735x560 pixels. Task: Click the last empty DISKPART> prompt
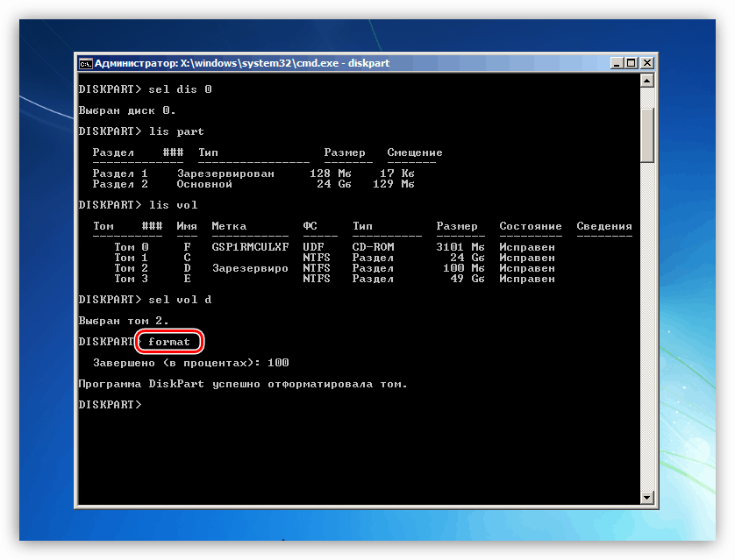tap(110, 405)
